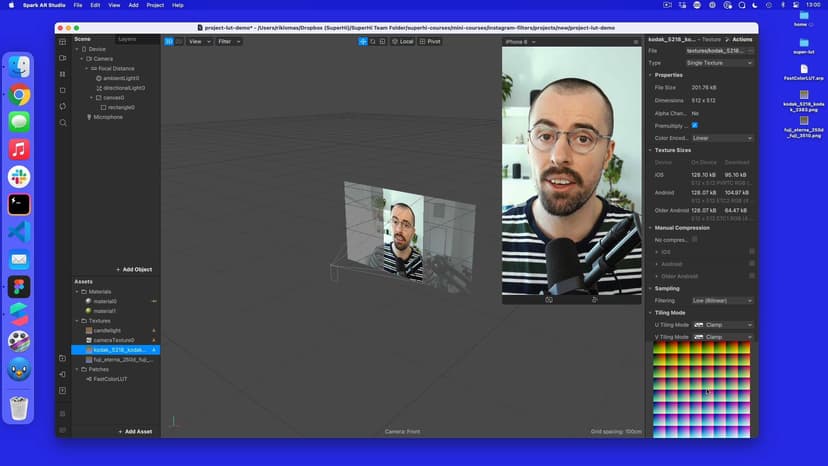The image size is (828, 466).
Task: Open the FastColorLUT.arp file on the desktop
Action: pyautogui.click(x=804, y=72)
